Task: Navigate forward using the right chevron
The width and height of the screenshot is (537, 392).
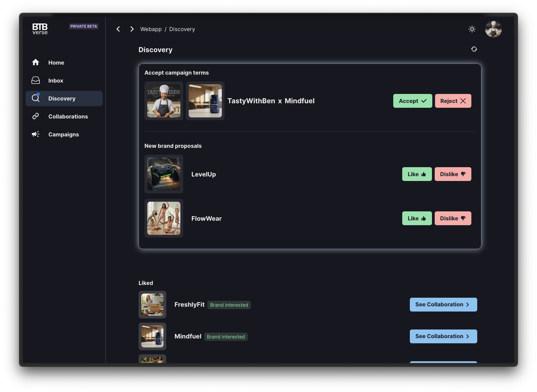Action: tap(132, 29)
